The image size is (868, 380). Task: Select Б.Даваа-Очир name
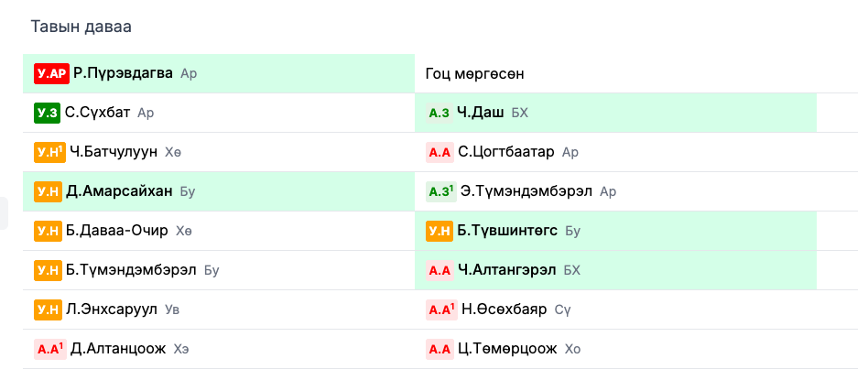pyautogui.click(x=117, y=231)
